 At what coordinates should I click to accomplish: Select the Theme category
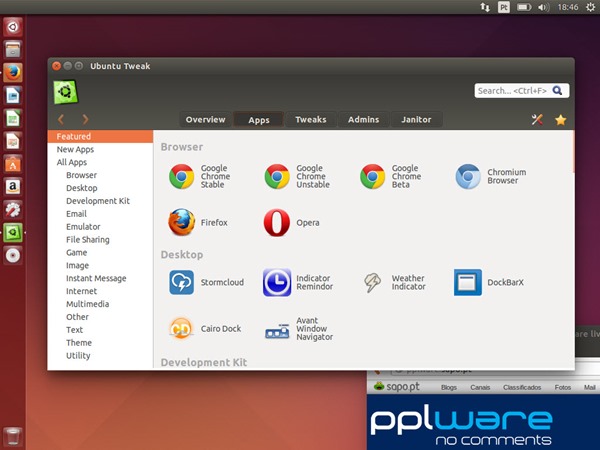tap(100, 342)
